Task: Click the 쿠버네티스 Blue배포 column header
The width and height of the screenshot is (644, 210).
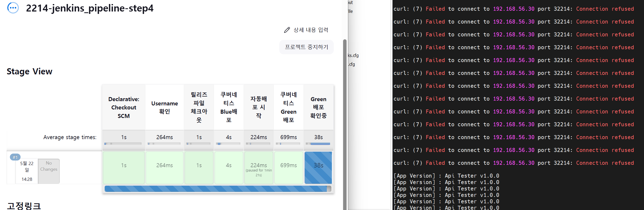Action: [x=229, y=108]
